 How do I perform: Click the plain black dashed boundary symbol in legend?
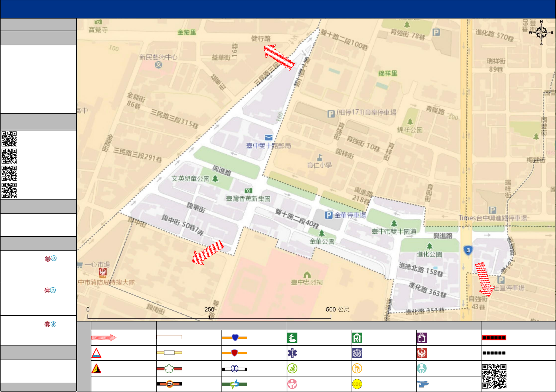point(494,353)
